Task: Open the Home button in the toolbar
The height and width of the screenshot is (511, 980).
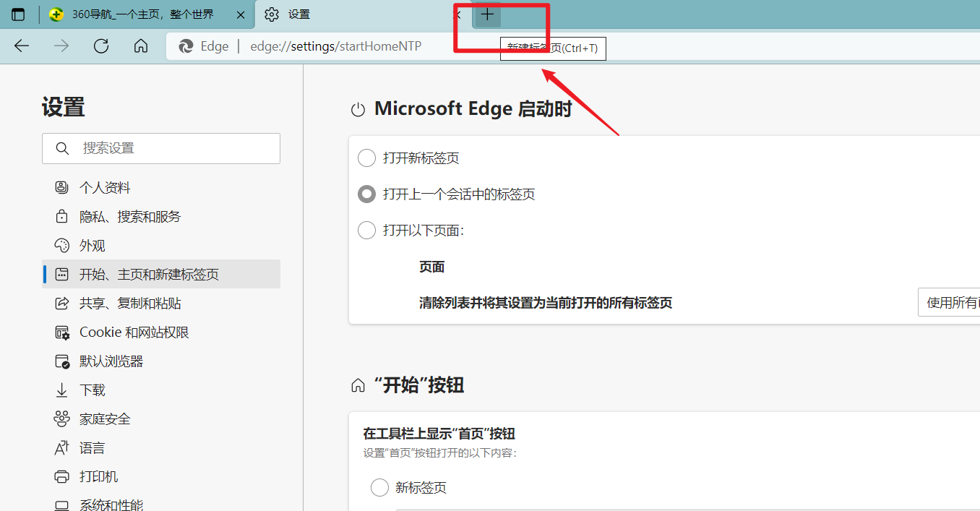Action: [x=141, y=46]
